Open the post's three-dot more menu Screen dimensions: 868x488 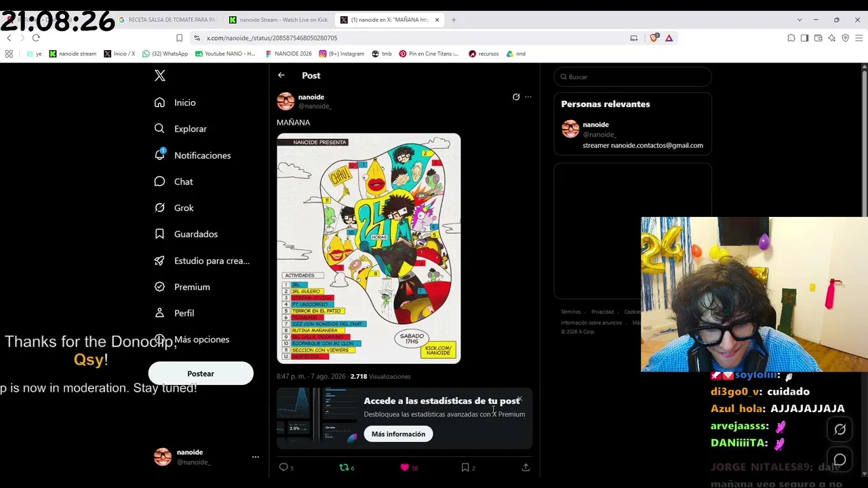528,97
